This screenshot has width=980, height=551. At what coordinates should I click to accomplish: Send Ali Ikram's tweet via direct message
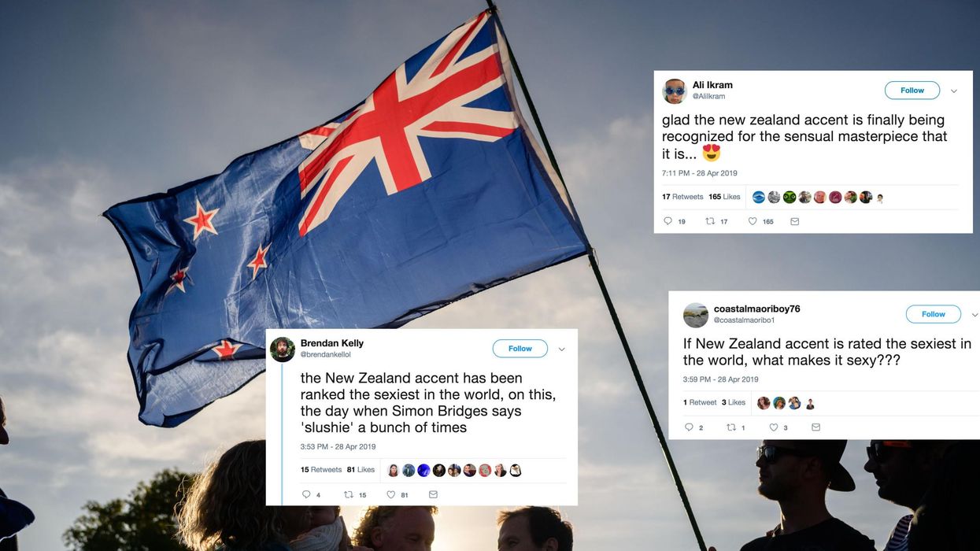pyautogui.click(x=794, y=221)
